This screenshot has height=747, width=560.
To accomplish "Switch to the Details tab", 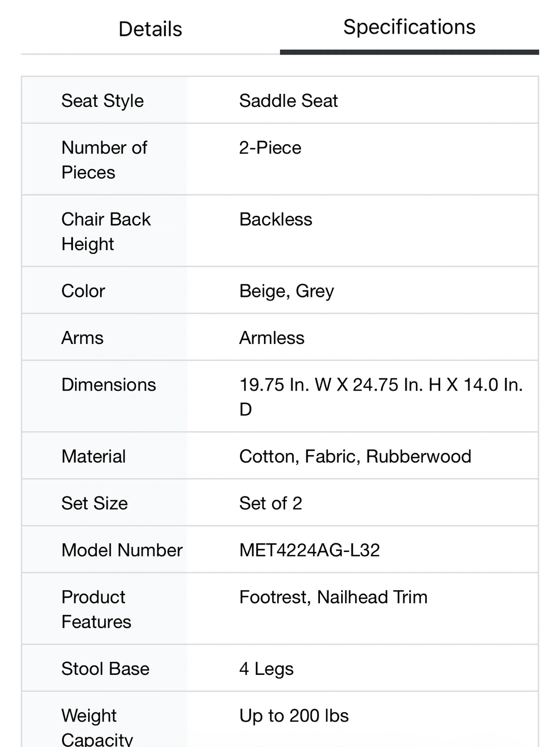I will pyautogui.click(x=150, y=29).
